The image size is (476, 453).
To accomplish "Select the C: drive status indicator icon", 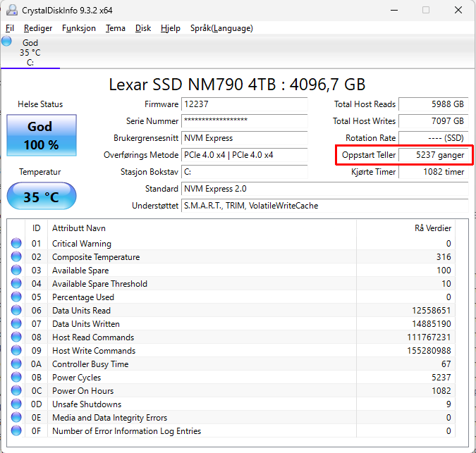I will tap(6, 41).
